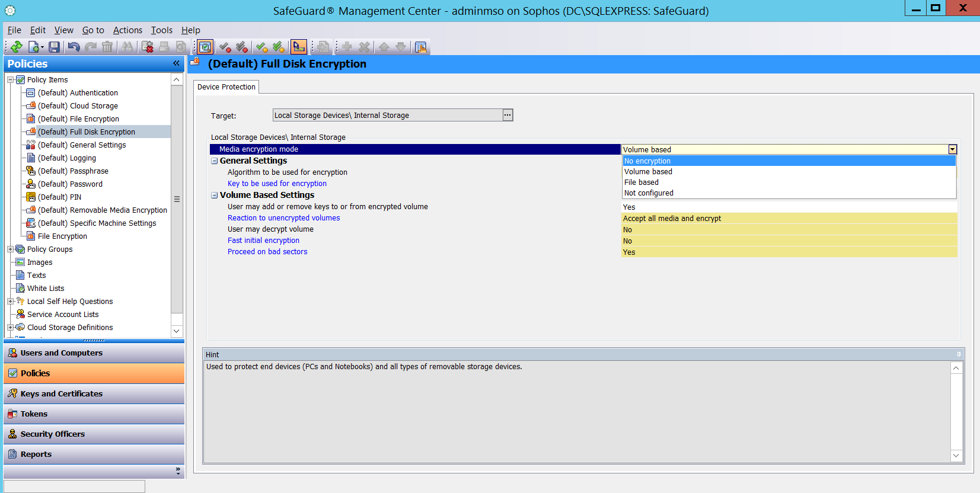Click the properties window hand icon
Screen dimensions: 980x493
(x=421, y=47)
